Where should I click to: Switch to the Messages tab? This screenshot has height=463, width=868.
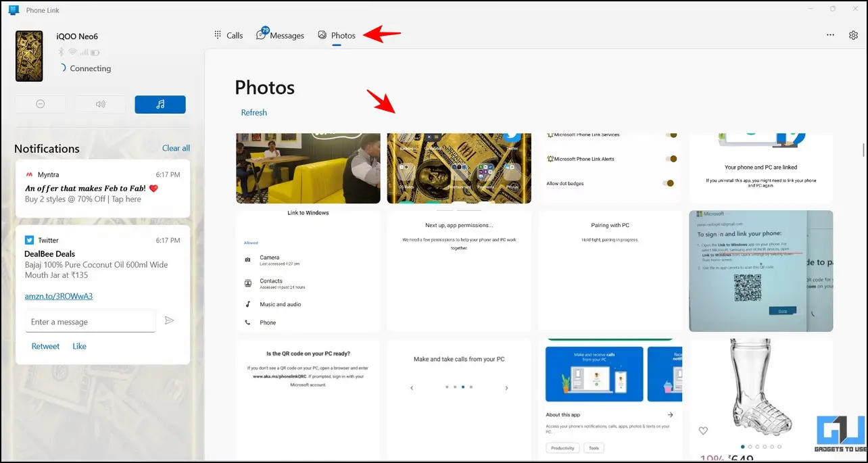(x=280, y=35)
